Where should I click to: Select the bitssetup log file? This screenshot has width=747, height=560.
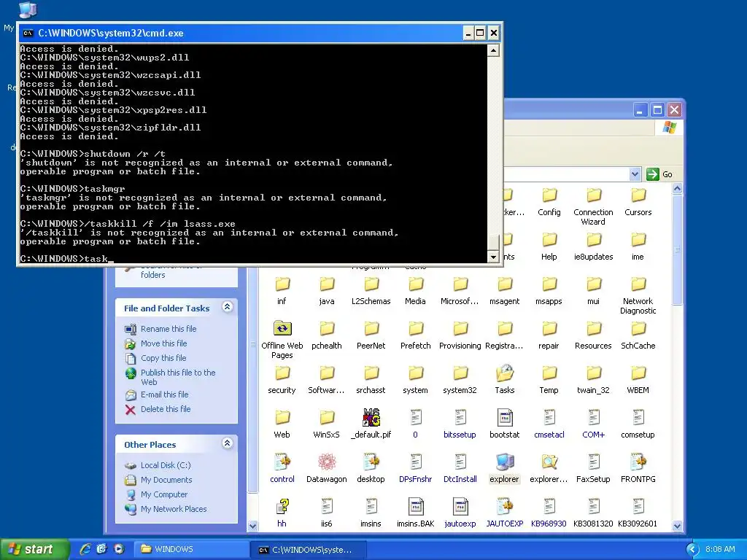[460, 418]
